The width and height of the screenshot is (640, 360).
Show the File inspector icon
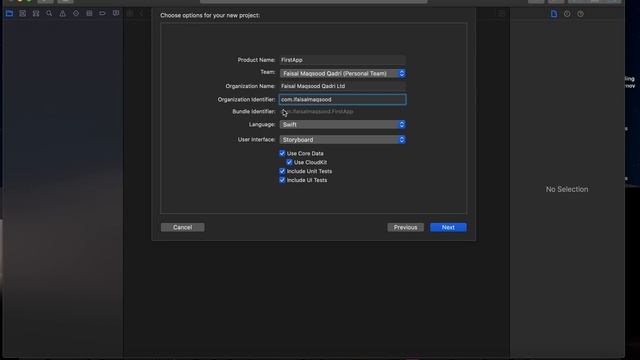[x=554, y=14]
